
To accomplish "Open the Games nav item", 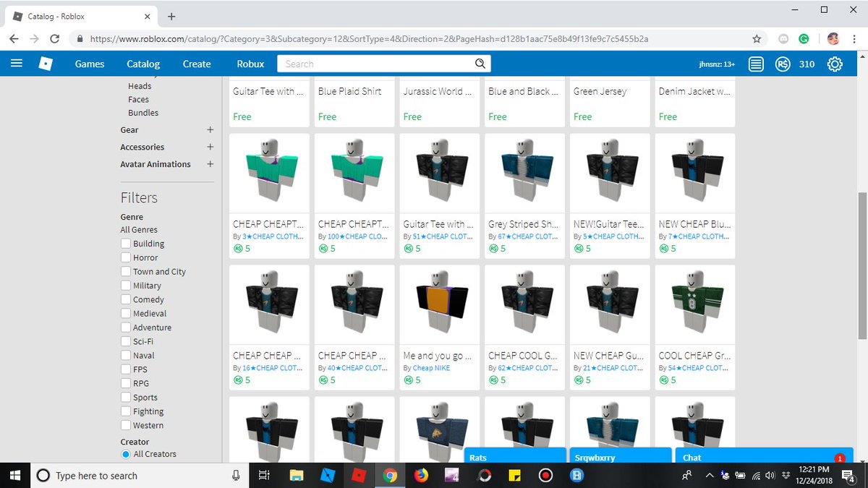I will pos(90,64).
